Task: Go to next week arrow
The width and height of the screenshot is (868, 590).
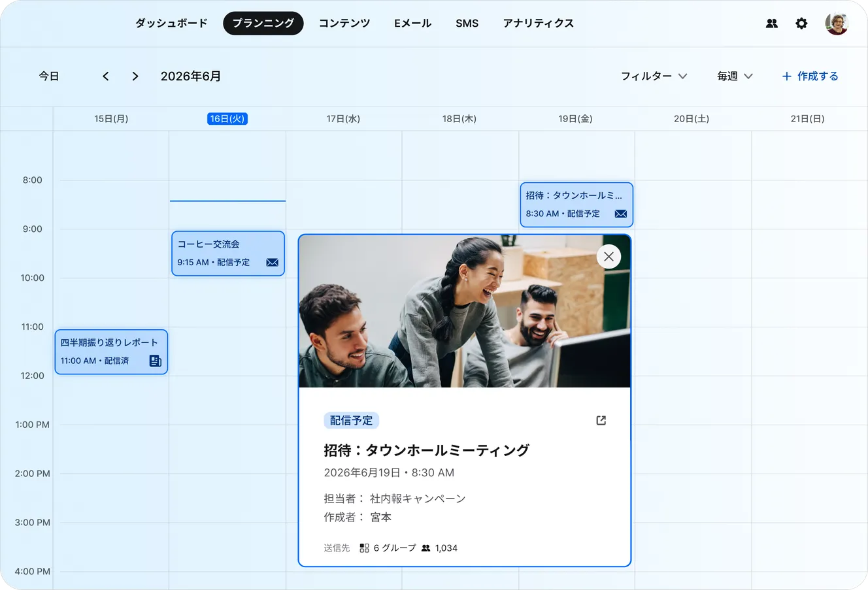Action: [135, 76]
